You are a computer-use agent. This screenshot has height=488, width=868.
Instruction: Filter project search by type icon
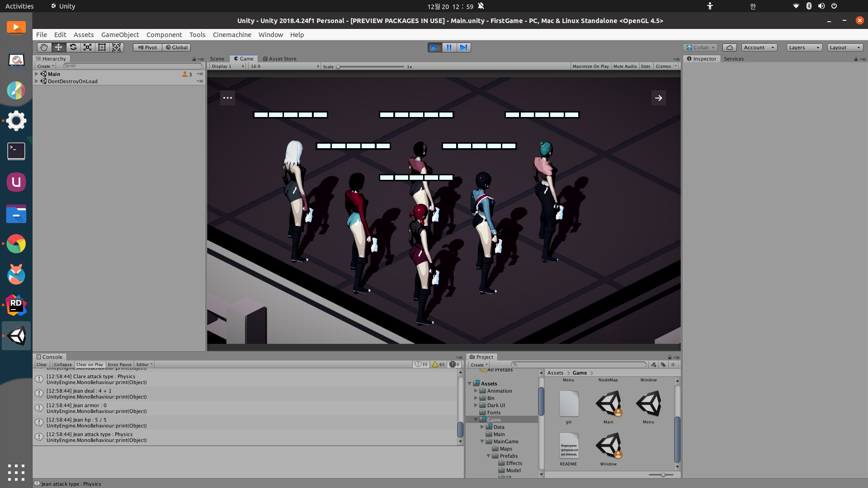point(654,365)
